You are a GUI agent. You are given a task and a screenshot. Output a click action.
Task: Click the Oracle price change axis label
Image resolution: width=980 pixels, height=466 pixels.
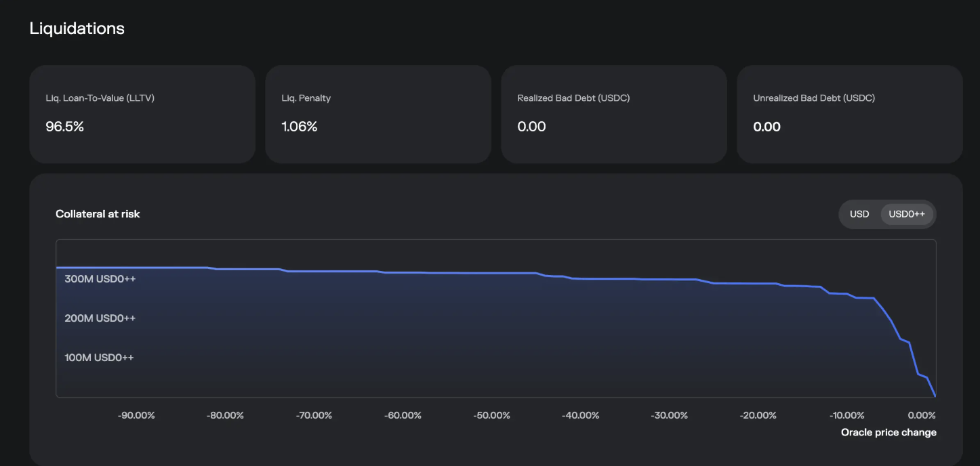(x=889, y=432)
